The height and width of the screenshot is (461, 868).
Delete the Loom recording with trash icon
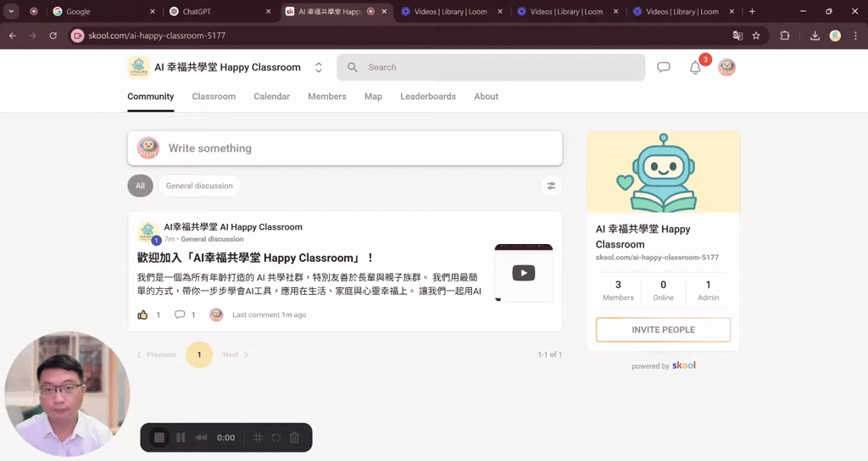[294, 438]
